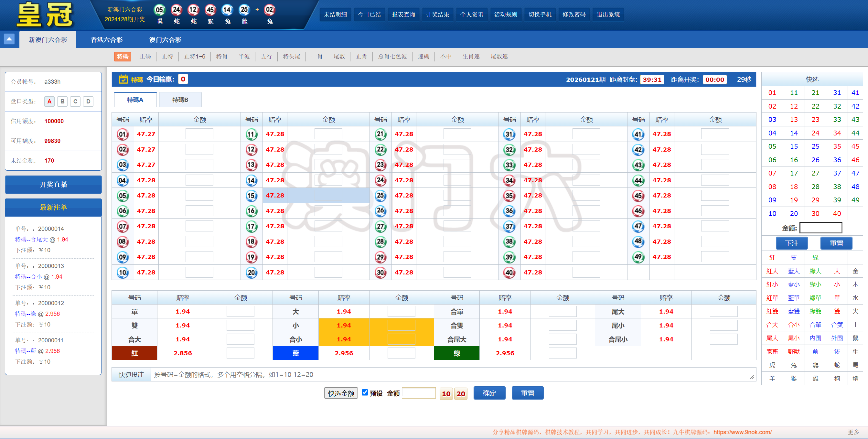The image size is (868, 439).
Task: Toggle the 预设 checkbox
Action: 365,392
